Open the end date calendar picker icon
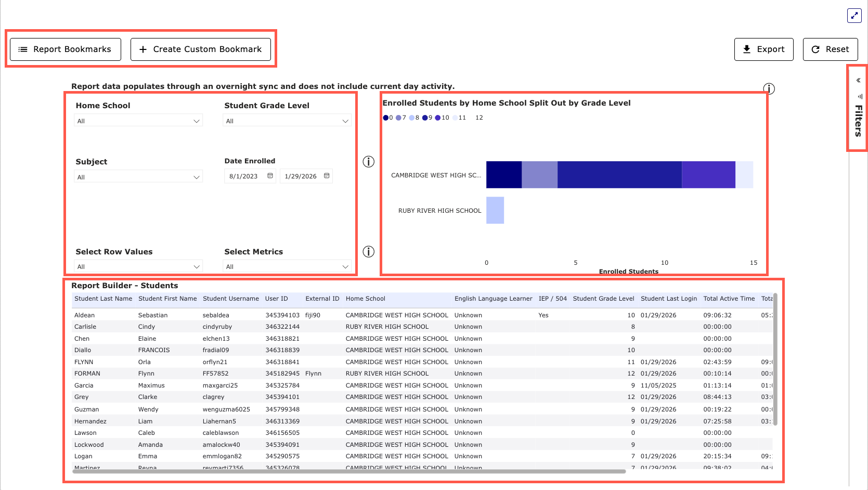 coord(327,176)
